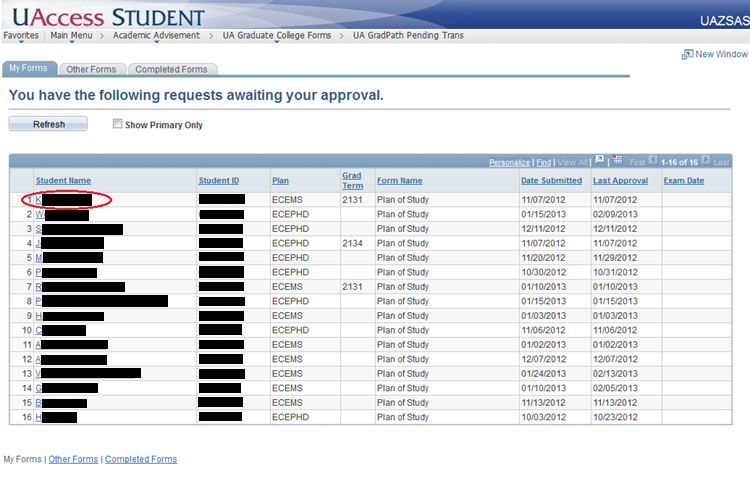The width and height of the screenshot is (750, 504).
Task: Select last approval 10/23/2012 cell
Action: pyautogui.click(x=615, y=417)
